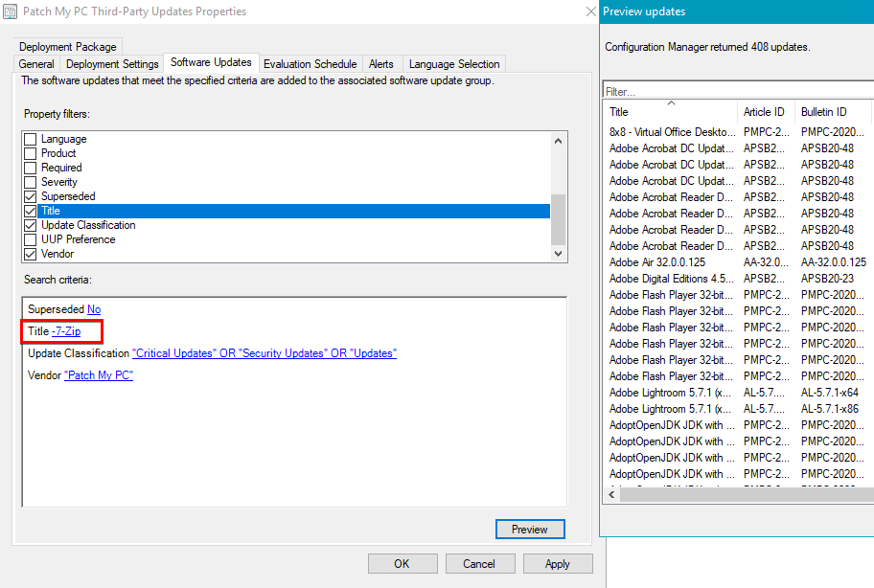Disable the Update Classification filter checkbox

pos(30,225)
